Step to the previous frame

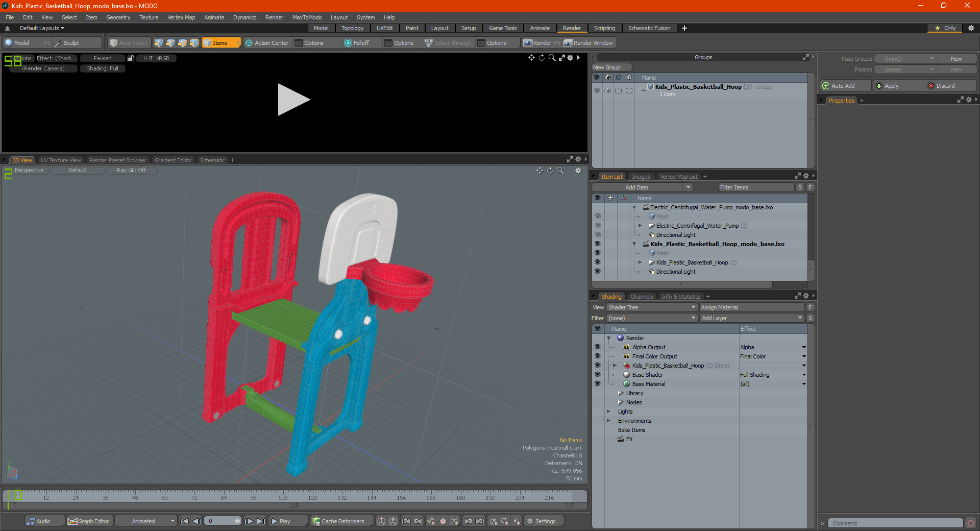click(197, 521)
